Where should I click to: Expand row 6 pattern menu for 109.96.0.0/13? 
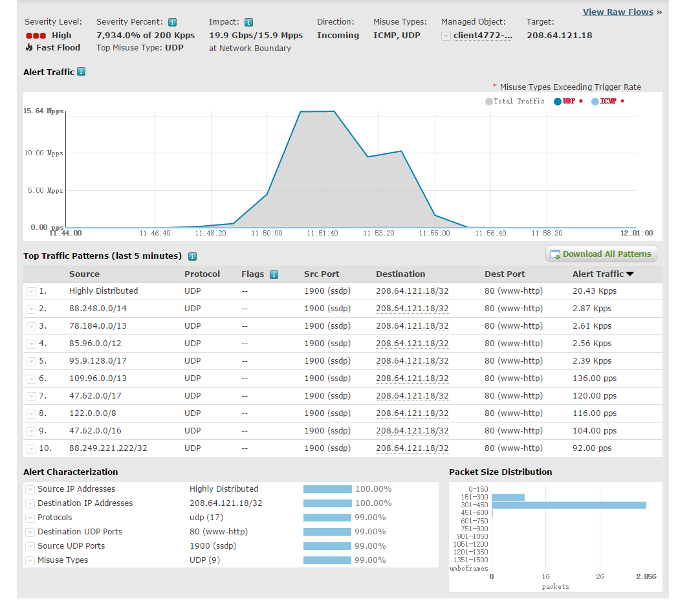pyautogui.click(x=31, y=379)
